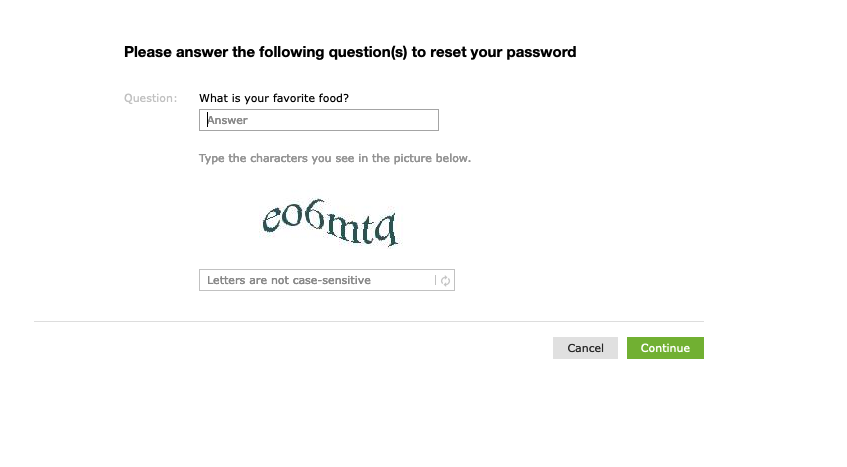Click the word "picture" in the instruction
847x467 pixels.
tap(400, 158)
